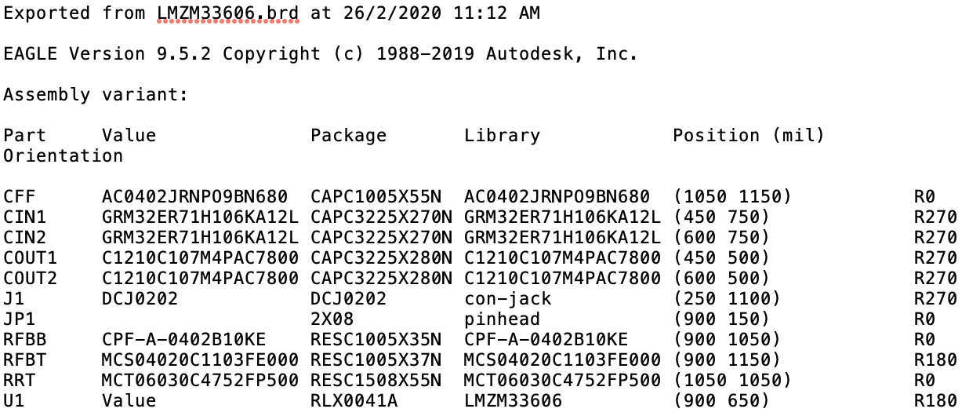This screenshot has height=416, width=980.
Task: Click the CFF part name
Action: coord(20,196)
